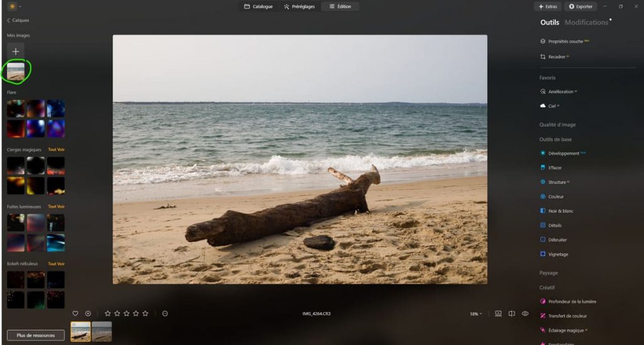
Task: Toggle the before/after compare view icon
Action: point(511,314)
